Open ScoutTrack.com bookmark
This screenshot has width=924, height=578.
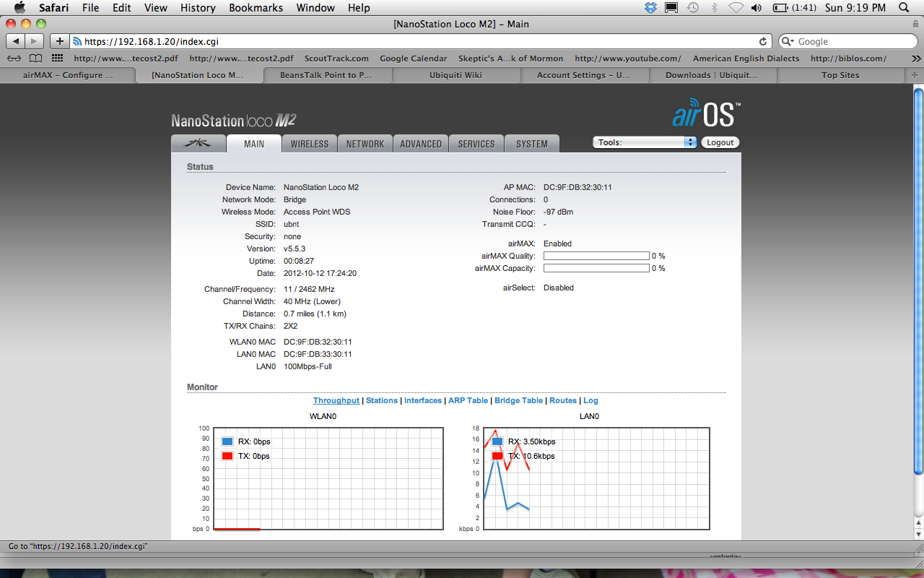336,59
